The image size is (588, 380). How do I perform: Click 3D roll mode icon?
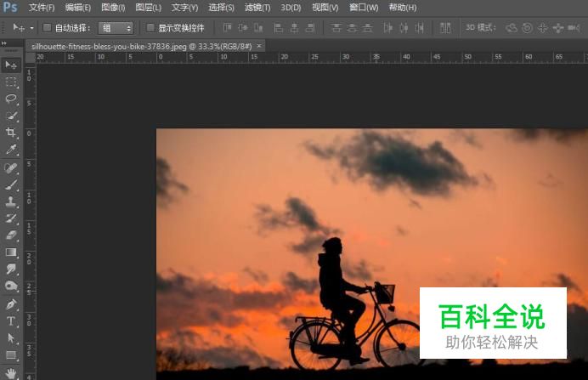coord(528,28)
